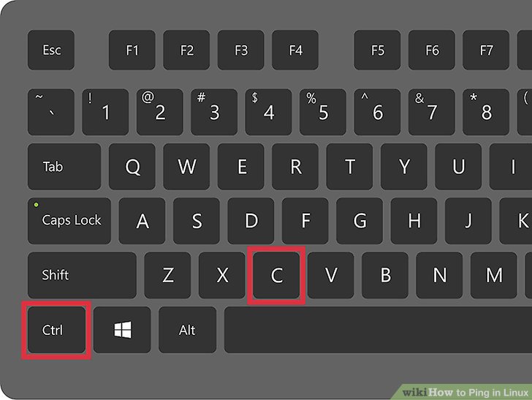Click the Tab key
532x400 pixels.
click(64, 167)
